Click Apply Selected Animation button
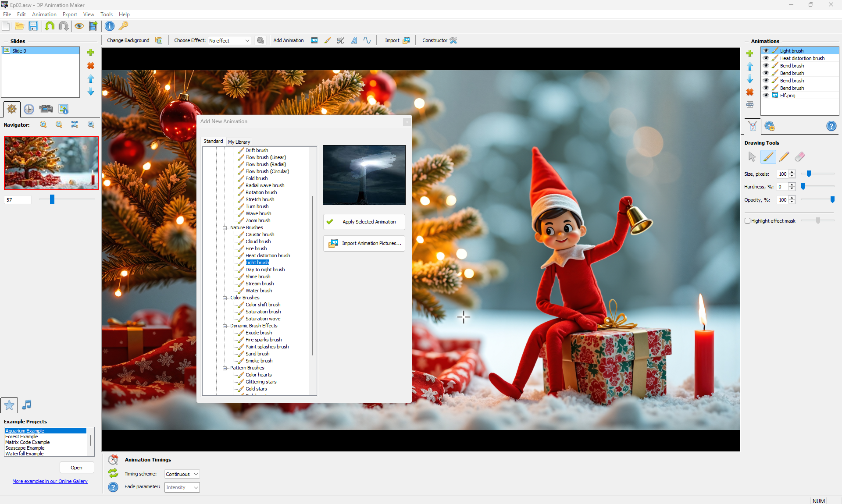 364,222
